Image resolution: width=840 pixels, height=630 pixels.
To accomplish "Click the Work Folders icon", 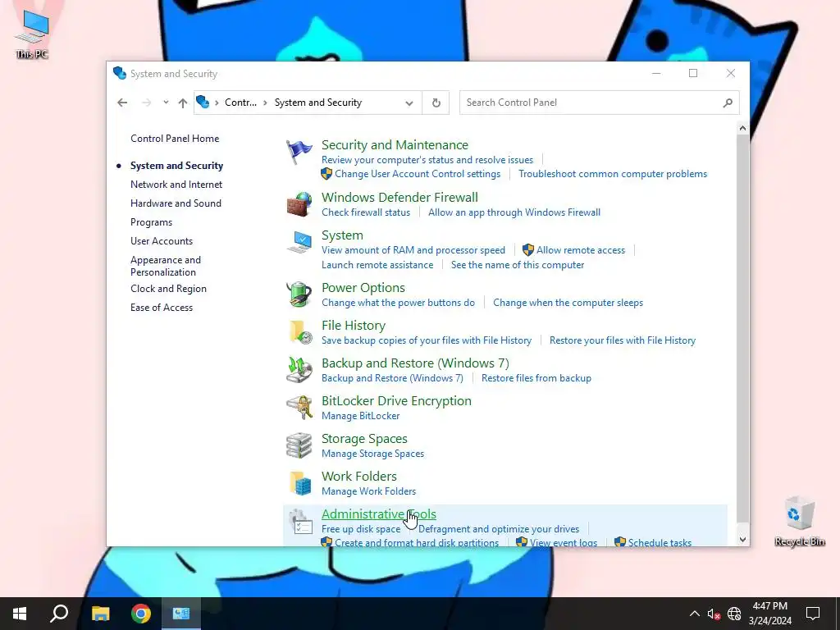I will 300,482.
